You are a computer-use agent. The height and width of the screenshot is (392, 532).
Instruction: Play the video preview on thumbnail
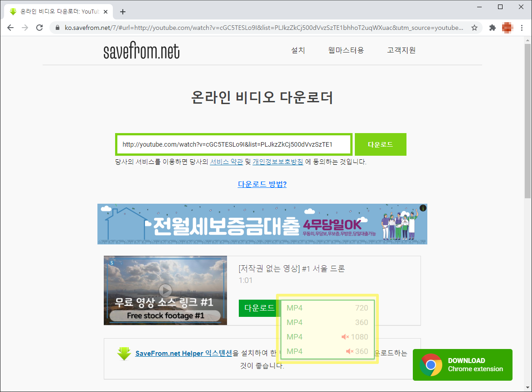[x=165, y=290]
